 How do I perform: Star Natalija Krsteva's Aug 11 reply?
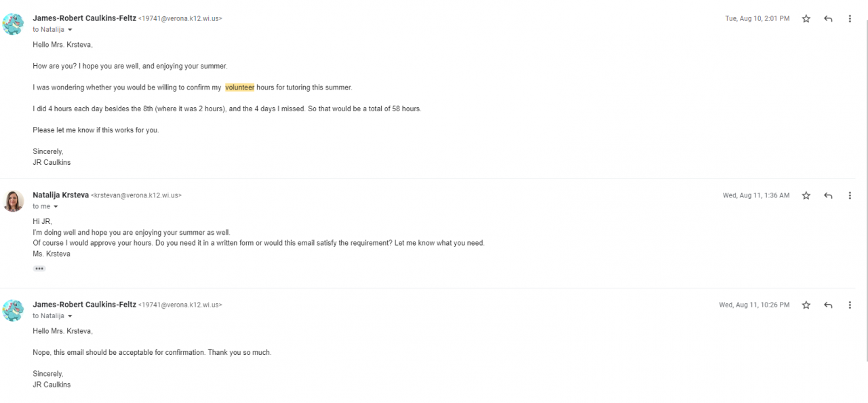point(806,195)
